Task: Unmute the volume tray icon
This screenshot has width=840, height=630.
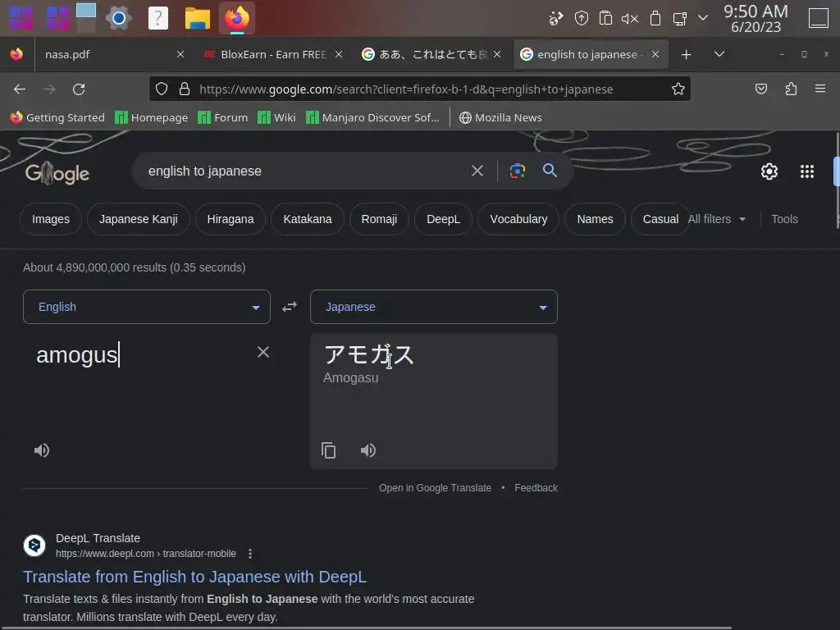Action: 629,19
